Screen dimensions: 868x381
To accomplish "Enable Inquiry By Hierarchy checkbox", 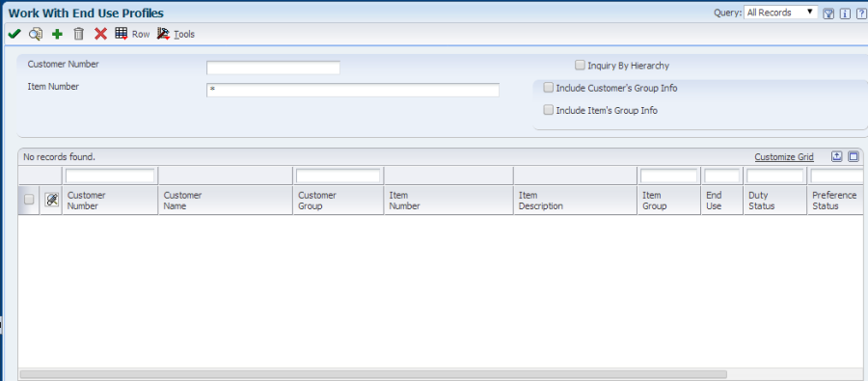I will pos(580,66).
